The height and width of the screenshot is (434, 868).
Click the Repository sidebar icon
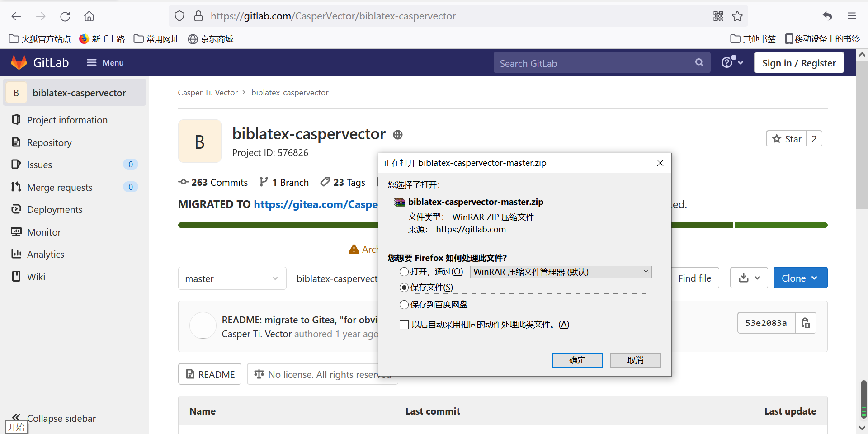tap(16, 142)
